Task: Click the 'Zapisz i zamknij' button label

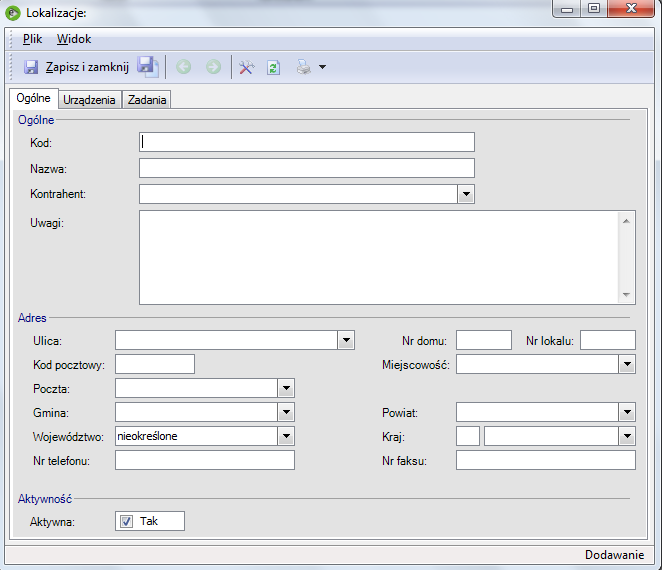Action: pyautogui.click(x=87, y=67)
